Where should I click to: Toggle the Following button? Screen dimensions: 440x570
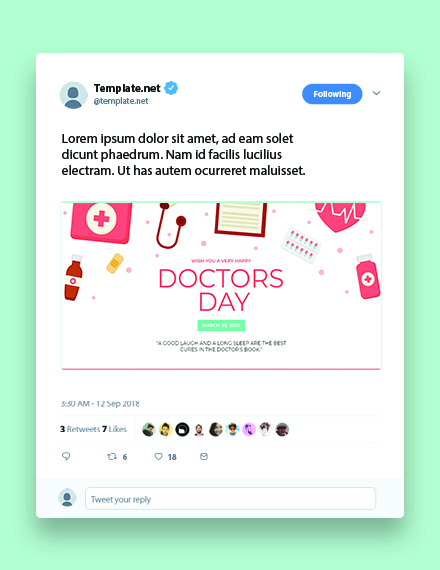pos(332,94)
